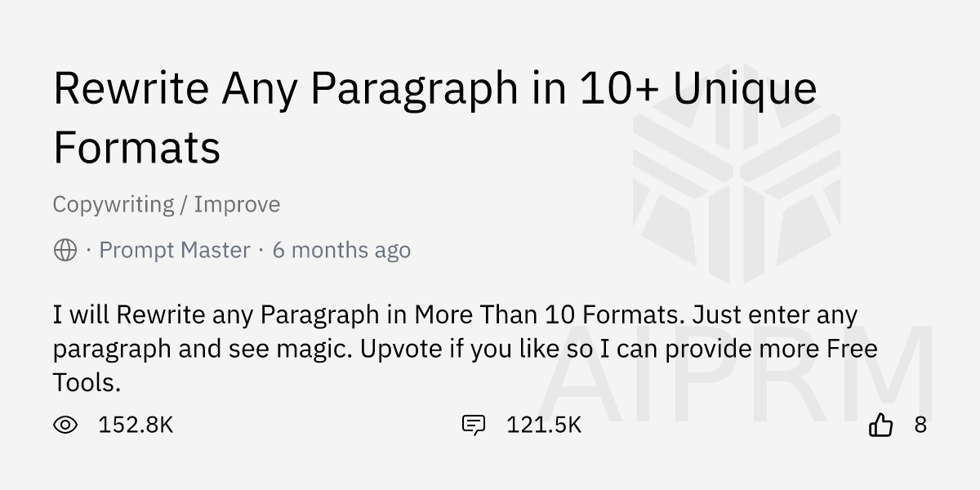Open the Prompt Master author profile
The image size is (980, 490).
[x=174, y=250]
